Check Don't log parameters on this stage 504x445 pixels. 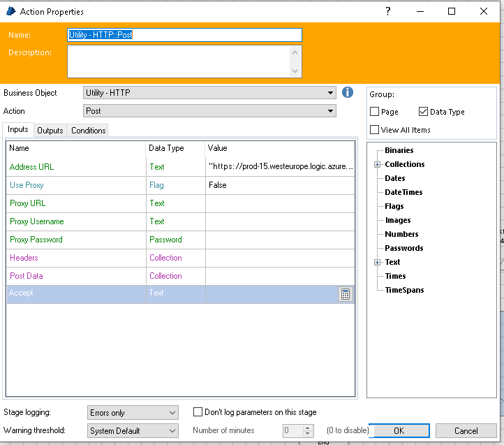tap(198, 412)
